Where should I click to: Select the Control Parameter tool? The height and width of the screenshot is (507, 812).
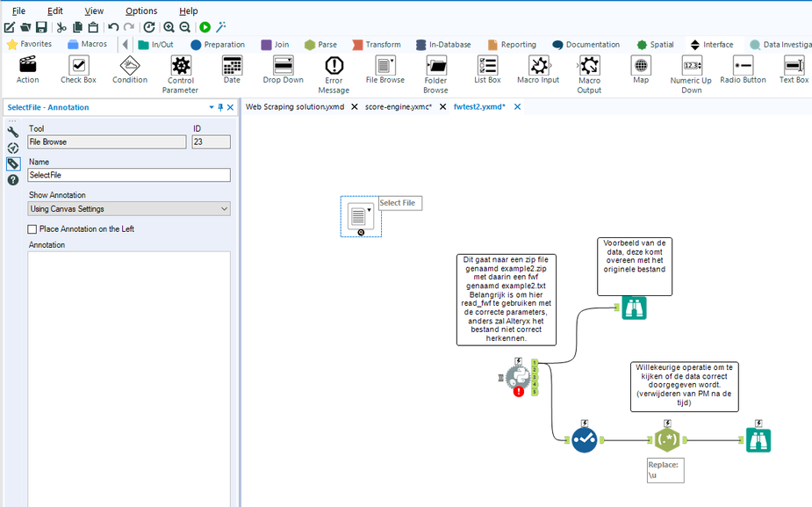(181, 75)
